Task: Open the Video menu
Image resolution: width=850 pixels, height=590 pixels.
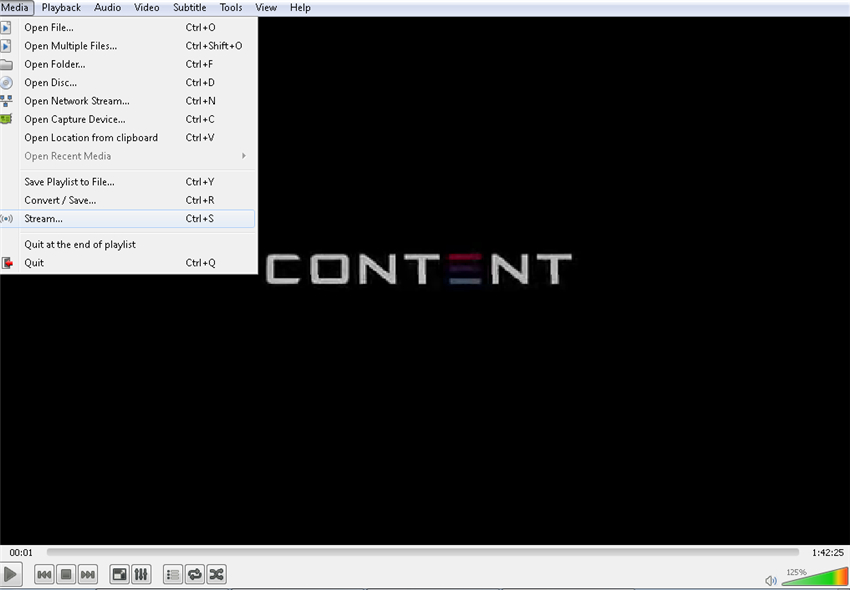Action: (x=146, y=8)
